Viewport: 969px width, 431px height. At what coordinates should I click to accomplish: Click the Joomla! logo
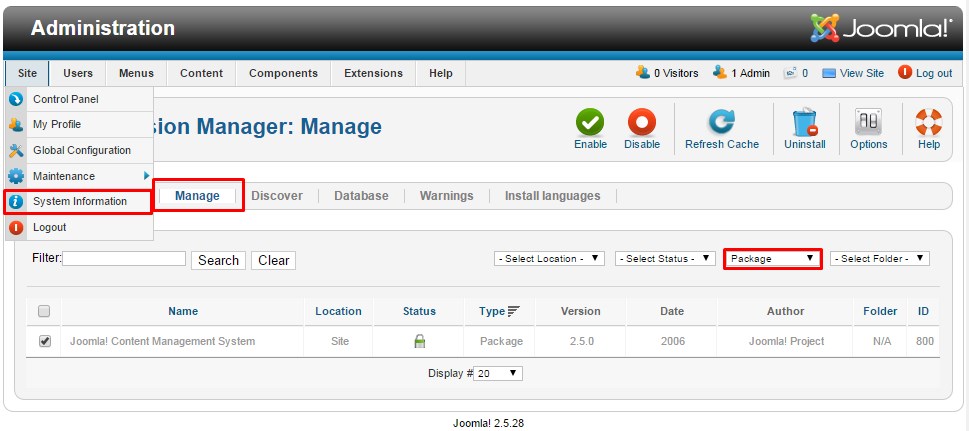point(881,28)
